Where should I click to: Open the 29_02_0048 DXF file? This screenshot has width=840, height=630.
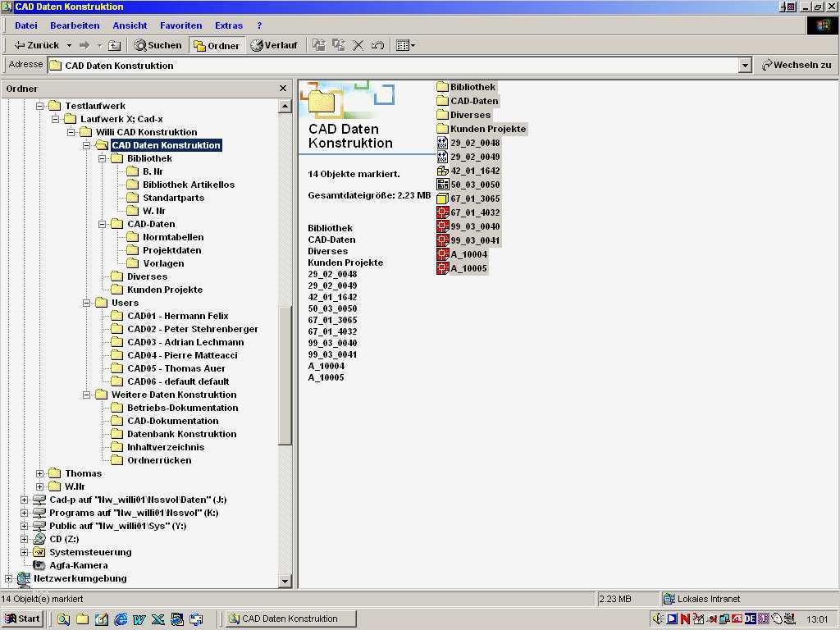474,143
